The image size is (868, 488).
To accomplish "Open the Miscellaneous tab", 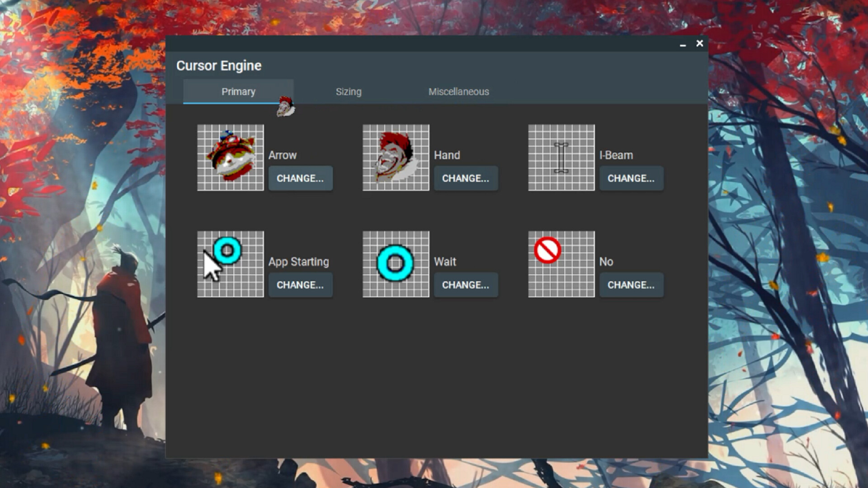I will point(458,91).
